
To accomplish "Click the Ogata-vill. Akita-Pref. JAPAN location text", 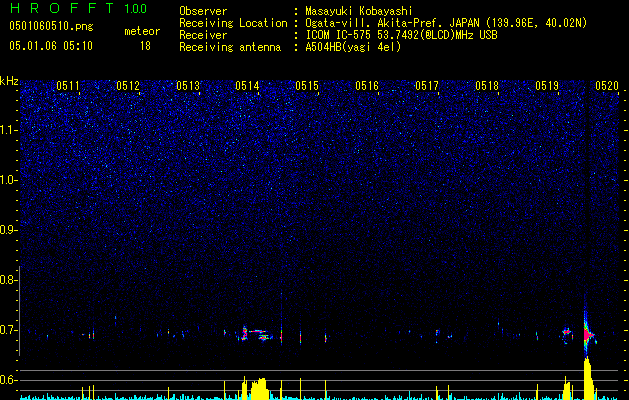I will (446, 23).
